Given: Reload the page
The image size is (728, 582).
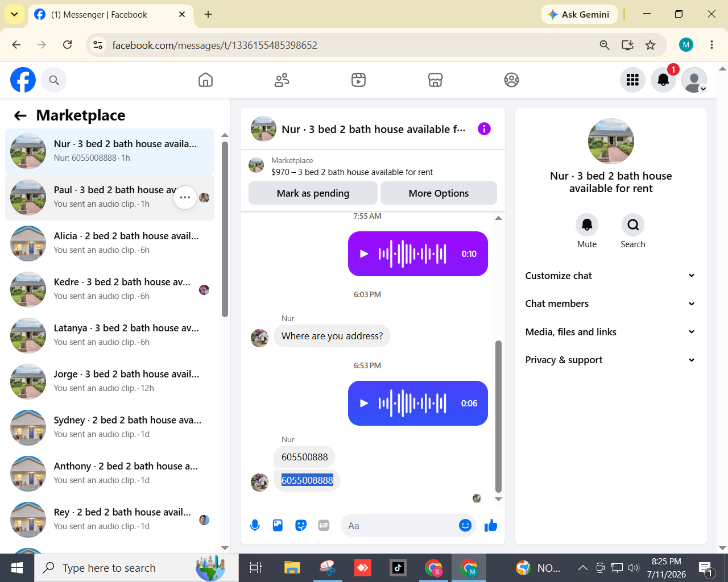Looking at the screenshot, I should pos(67,45).
